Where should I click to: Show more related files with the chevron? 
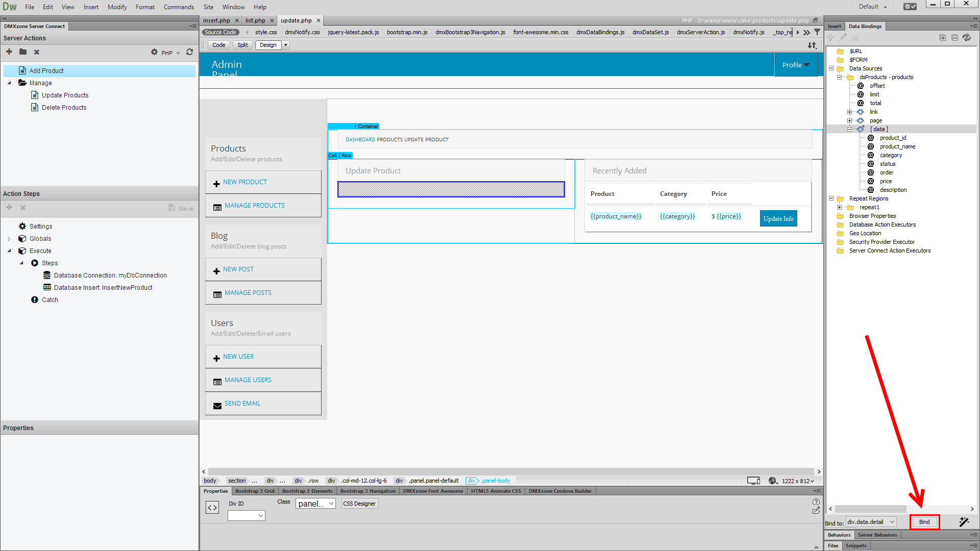pos(806,32)
